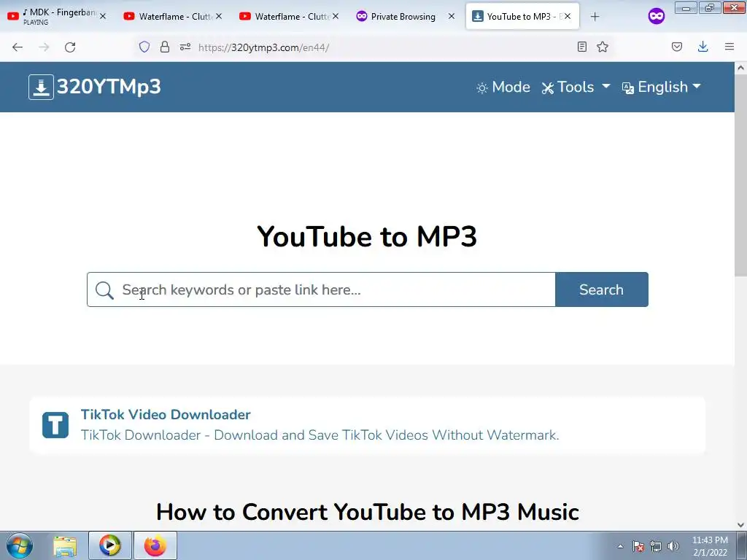This screenshot has width=747, height=560.
Task: Open the Windows Start button
Action: pos(20,545)
